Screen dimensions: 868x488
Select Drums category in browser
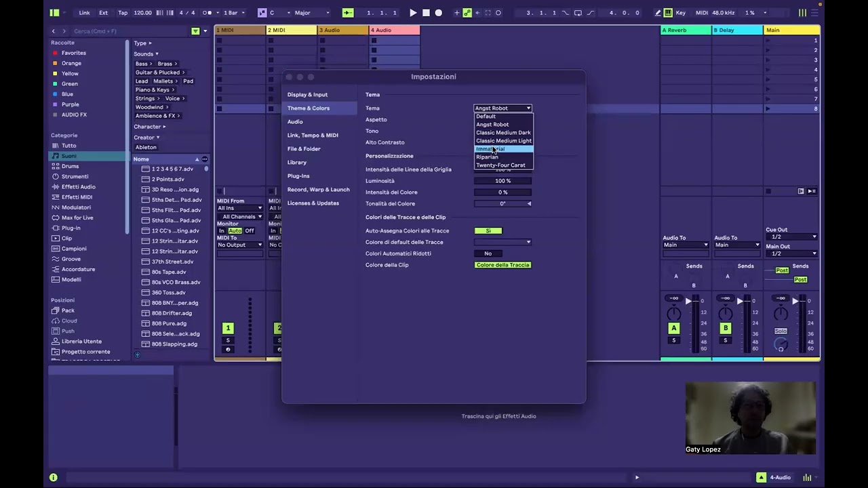pos(88,166)
